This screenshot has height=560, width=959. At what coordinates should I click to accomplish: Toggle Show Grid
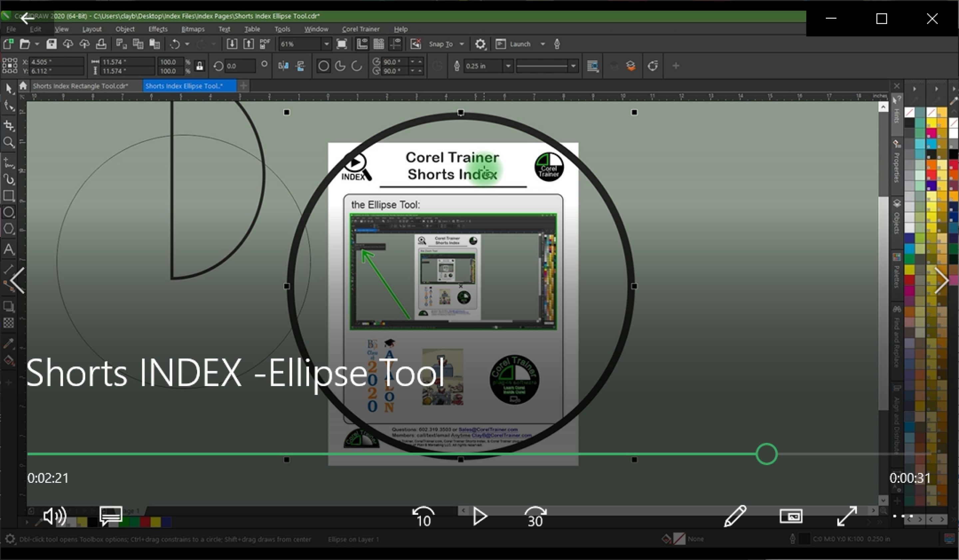pos(379,44)
